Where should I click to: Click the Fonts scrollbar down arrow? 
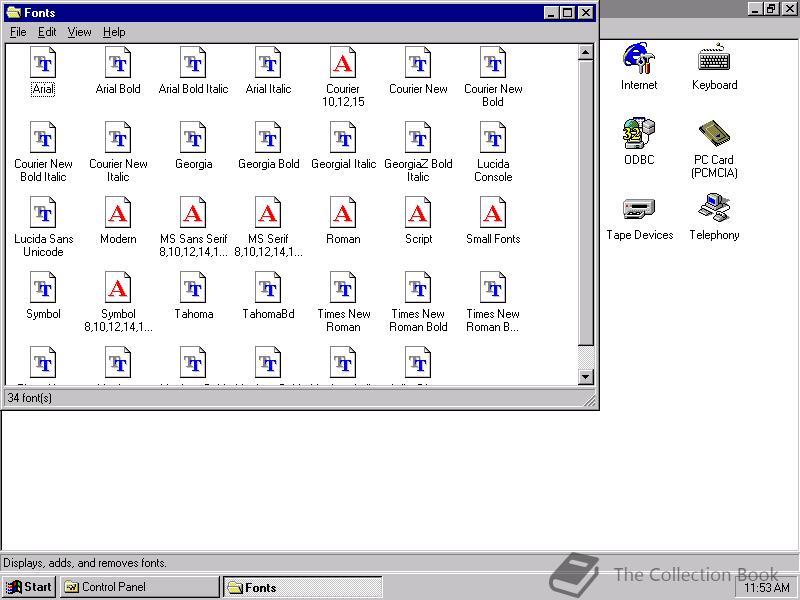click(585, 377)
